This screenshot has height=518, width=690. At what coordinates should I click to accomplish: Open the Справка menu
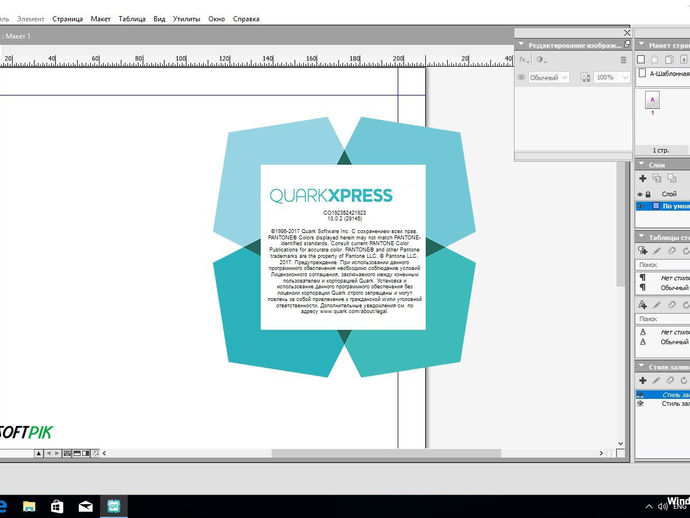[x=246, y=19]
